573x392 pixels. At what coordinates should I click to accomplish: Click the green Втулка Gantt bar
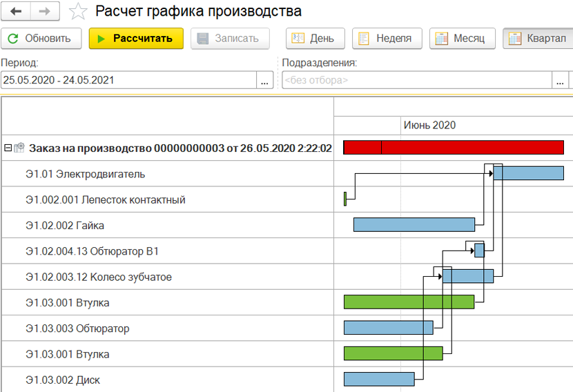coord(409,302)
